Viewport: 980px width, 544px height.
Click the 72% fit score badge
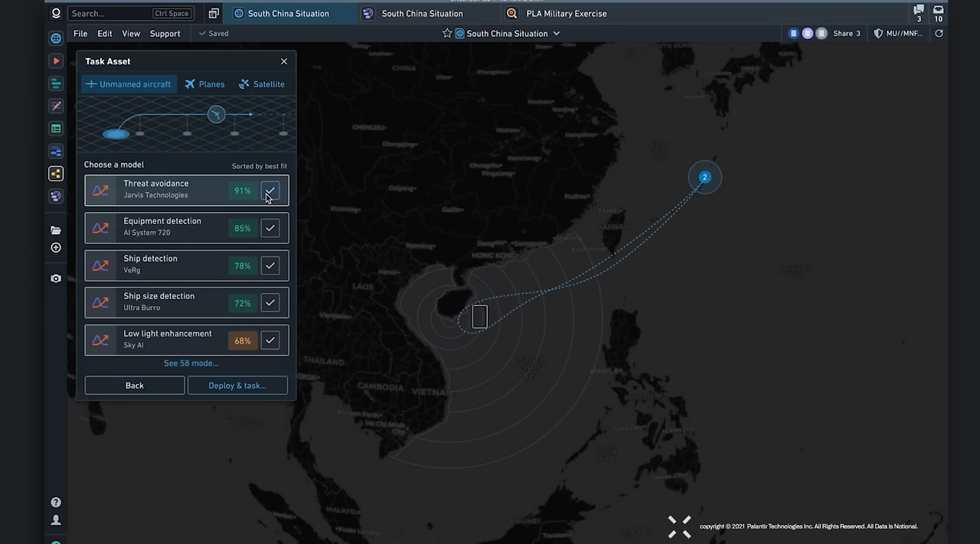tap(243, 303)
